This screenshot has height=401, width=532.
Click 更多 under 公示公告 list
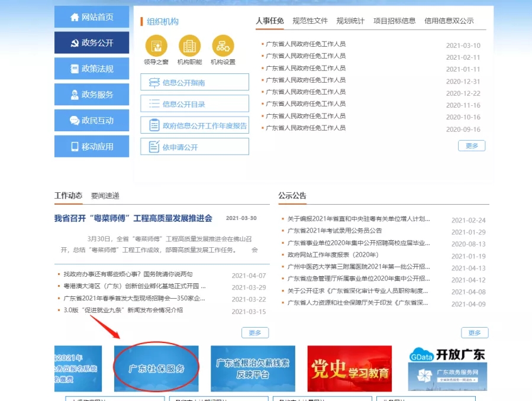[475, 332]
